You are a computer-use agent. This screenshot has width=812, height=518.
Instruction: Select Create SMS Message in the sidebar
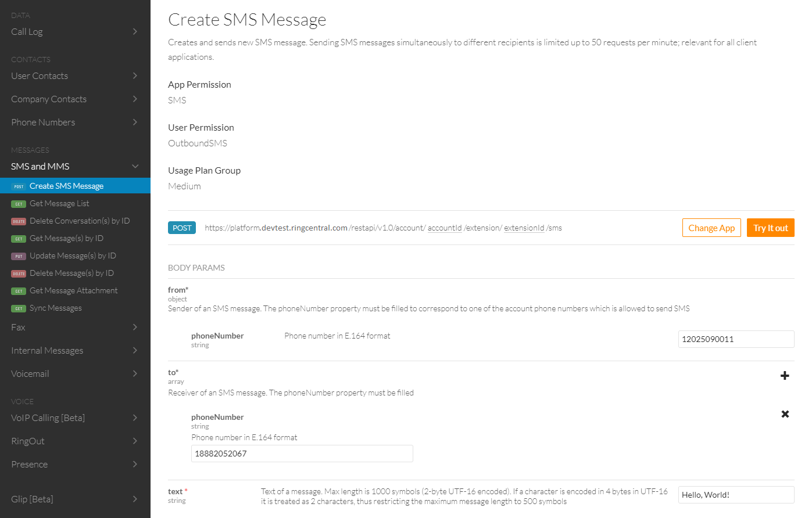pos(66,186)
